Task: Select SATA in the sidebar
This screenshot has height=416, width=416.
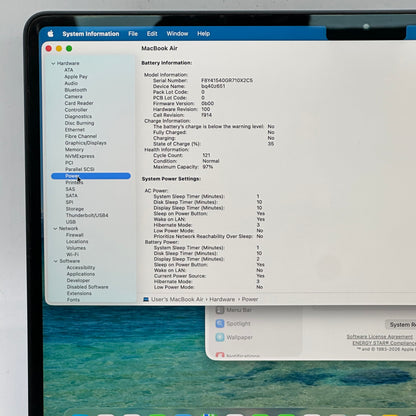Action: pyautogui.click(x=72, y=196)
